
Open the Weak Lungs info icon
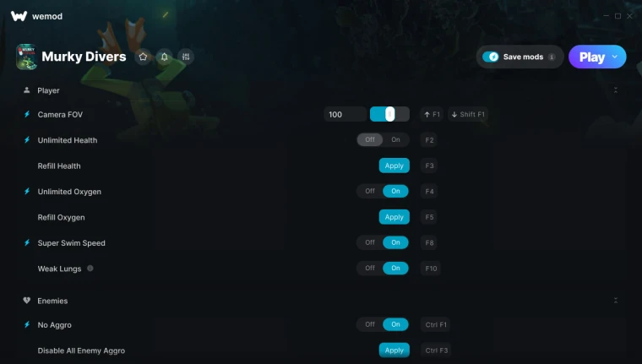coord(90,269)
